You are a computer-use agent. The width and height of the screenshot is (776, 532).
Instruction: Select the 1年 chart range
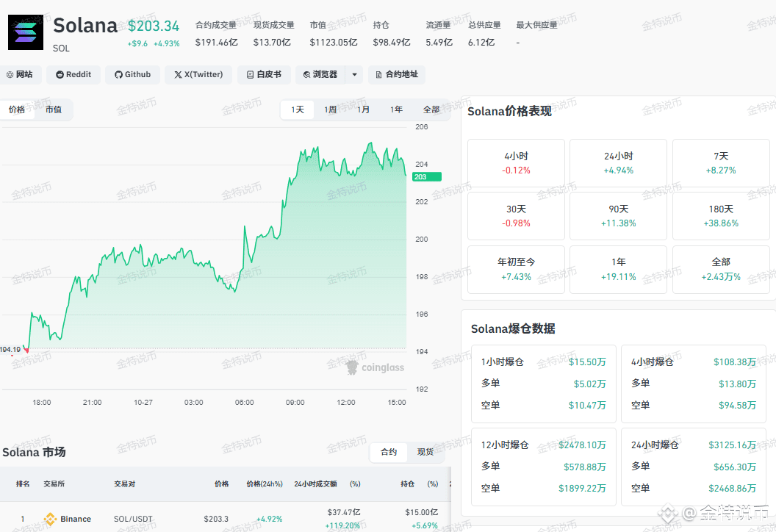396,109
